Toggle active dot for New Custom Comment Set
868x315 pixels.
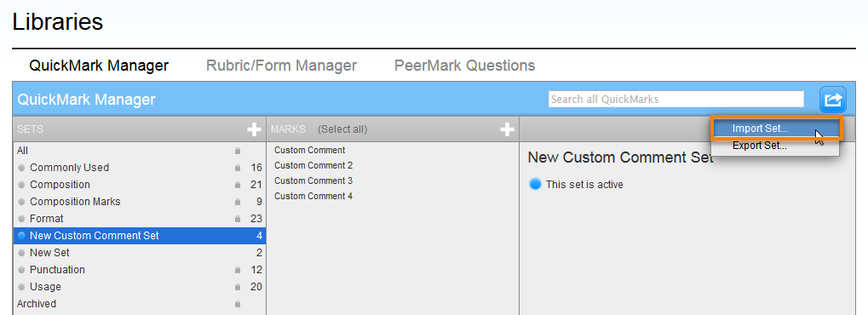pyautogui.click(x=21, y=236)
